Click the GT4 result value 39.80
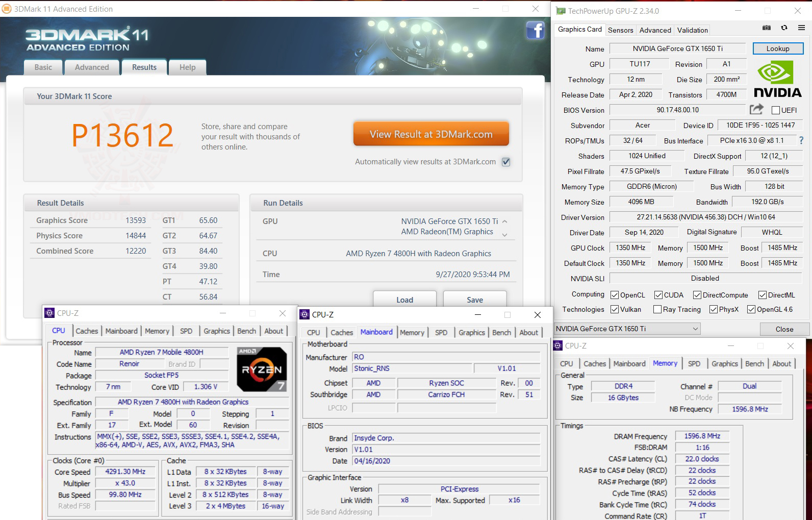Image resolution: width=812 pixels, height=520 pixels. [208, 266]
